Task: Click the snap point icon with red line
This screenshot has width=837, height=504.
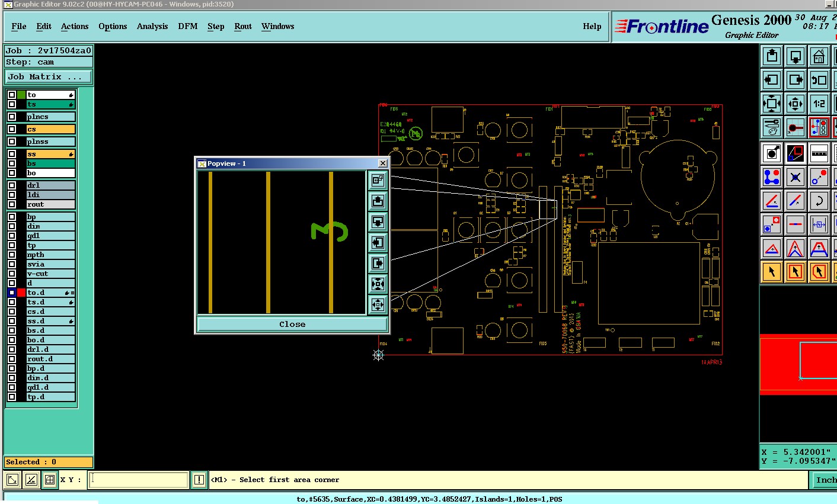Action: (796, 127)
